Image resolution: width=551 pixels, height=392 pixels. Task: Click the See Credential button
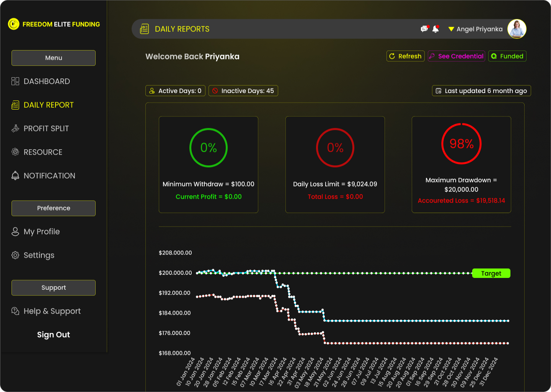(456, 56)
